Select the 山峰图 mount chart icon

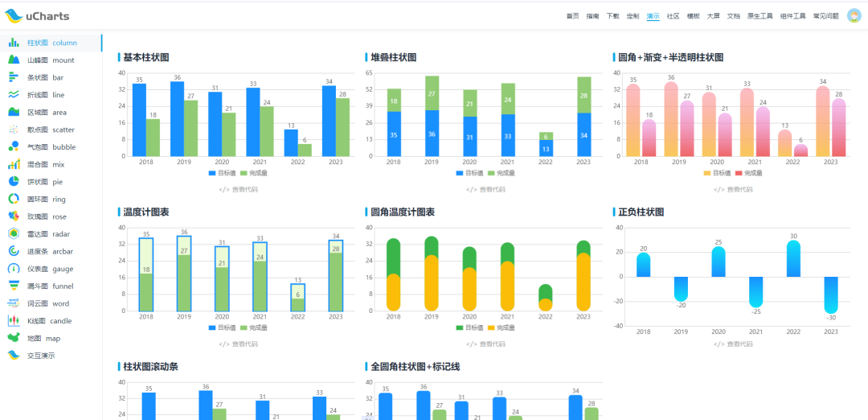tap(14, 60)
